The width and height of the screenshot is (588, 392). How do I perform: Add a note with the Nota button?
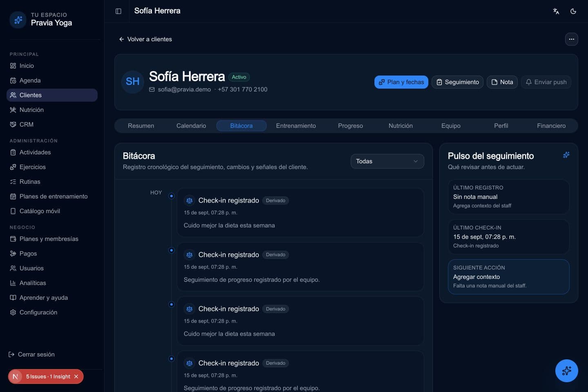pyautogui.click(x=502, y=82)
